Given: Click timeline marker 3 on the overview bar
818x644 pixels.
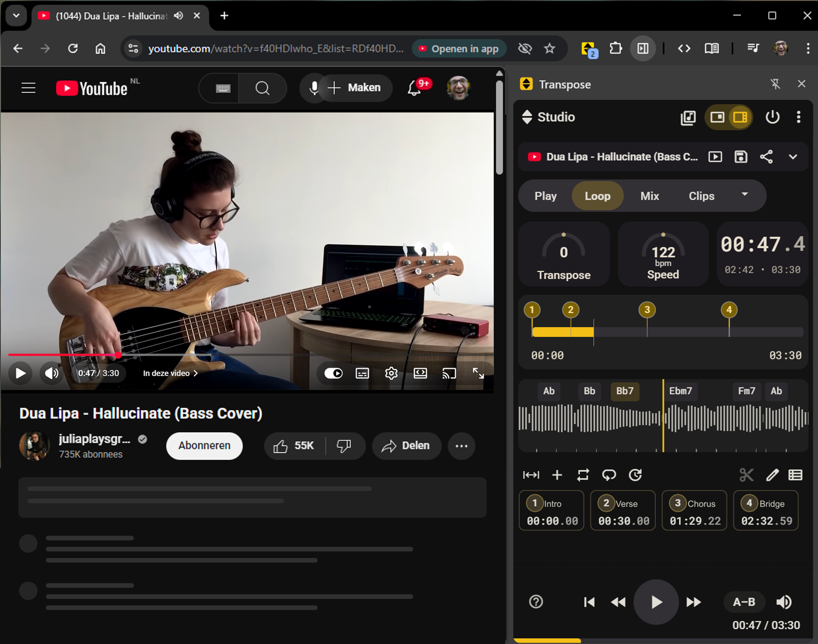Looking at the screenshot, I should tap(647, 310).
